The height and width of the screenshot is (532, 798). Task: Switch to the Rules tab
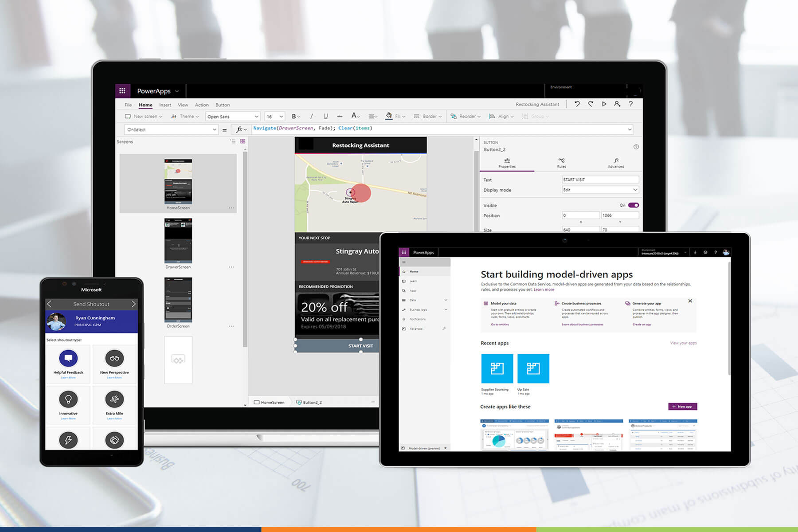tap(561, 163)
